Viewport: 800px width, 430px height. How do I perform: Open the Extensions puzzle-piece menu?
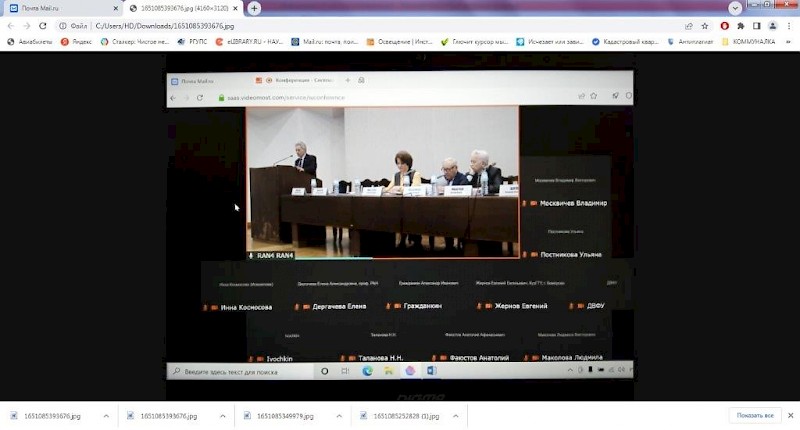click(x=741, y=25)
